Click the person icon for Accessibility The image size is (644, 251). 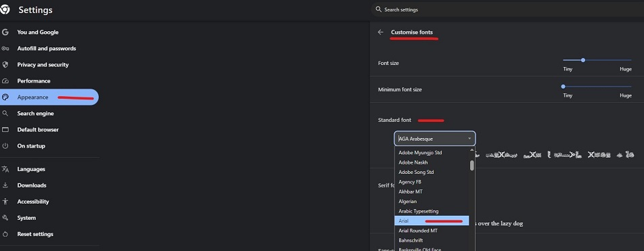coord(5,202)
